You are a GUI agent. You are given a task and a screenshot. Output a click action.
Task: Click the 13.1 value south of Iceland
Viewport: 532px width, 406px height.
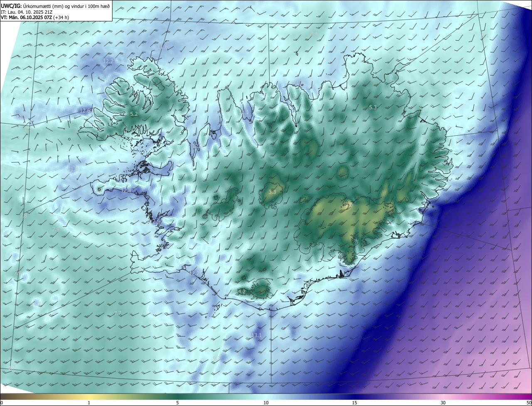256,335
